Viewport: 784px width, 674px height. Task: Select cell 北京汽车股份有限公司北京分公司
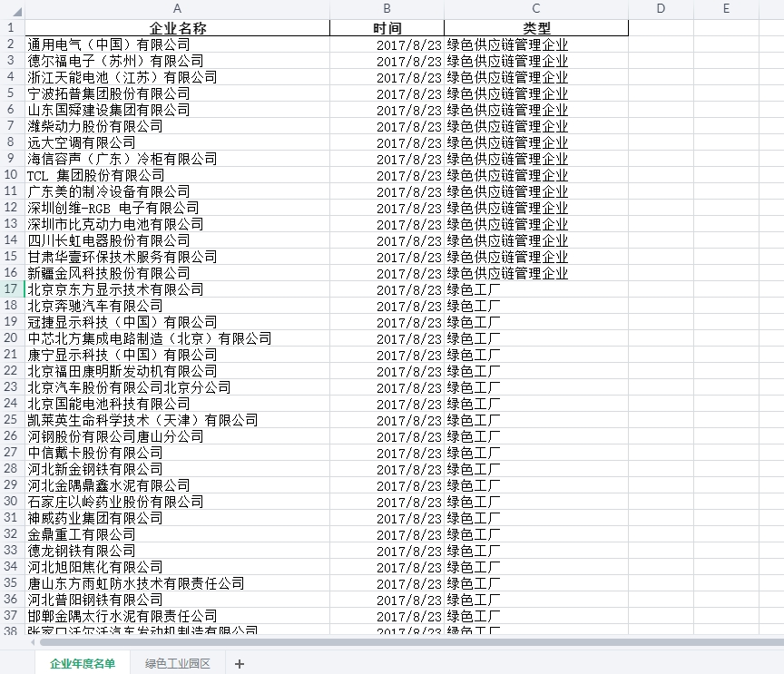click(x=178, y=387)
